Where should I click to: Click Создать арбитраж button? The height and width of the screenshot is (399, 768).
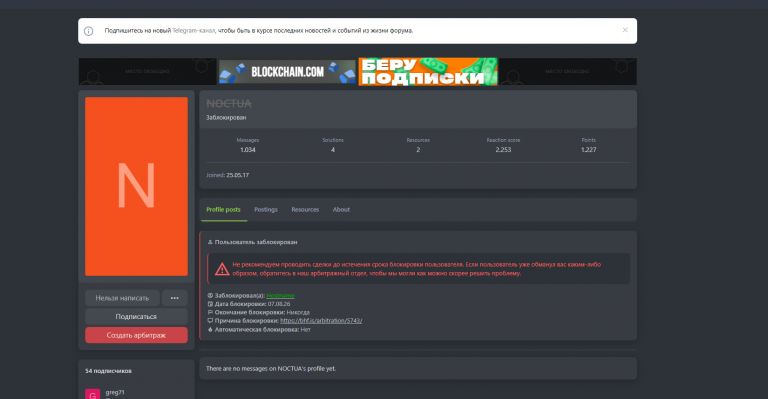(x=136, y=335)
